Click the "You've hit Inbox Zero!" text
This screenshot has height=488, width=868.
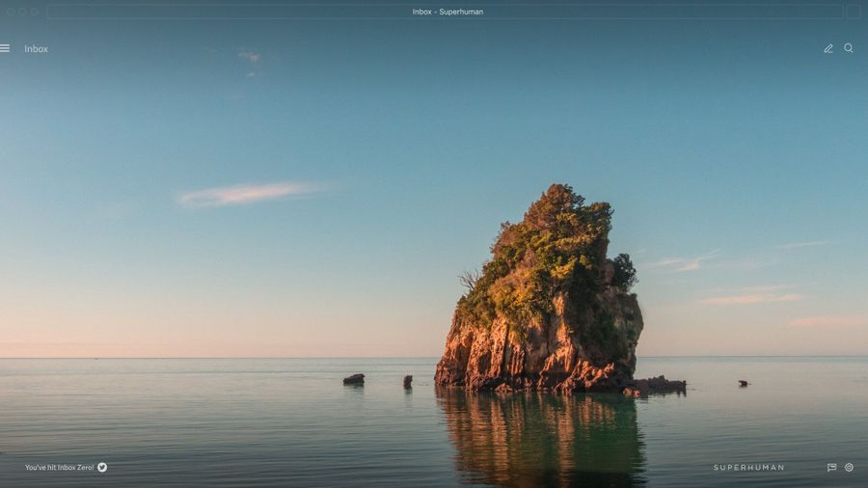59,467
